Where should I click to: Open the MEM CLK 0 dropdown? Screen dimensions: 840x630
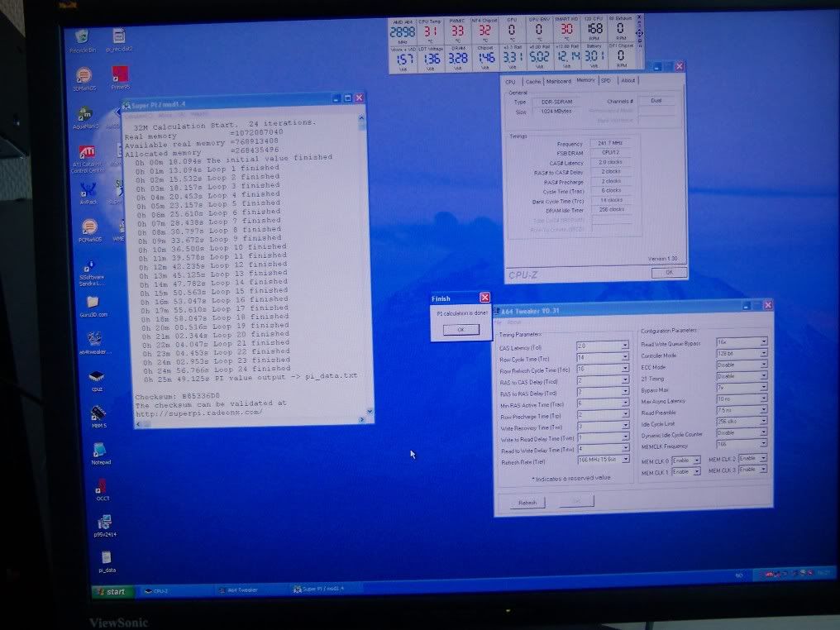coord(696,461)
